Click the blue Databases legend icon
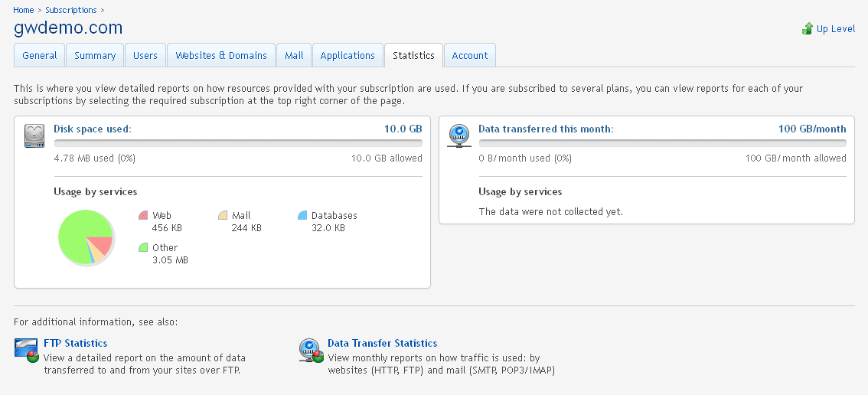 pyautogui.click(x=302, y=216)
